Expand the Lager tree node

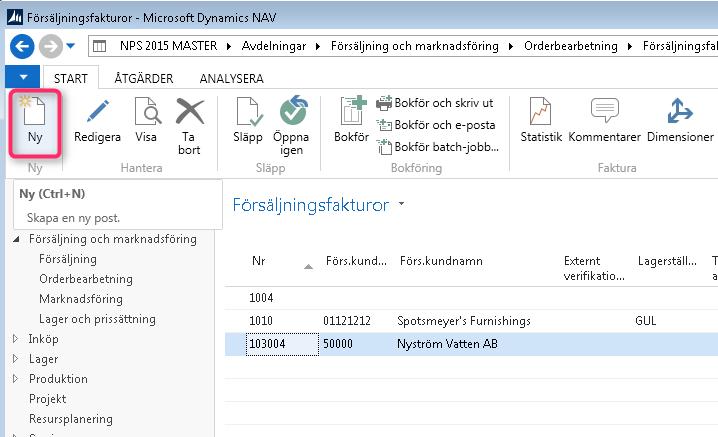coord(16,359)
